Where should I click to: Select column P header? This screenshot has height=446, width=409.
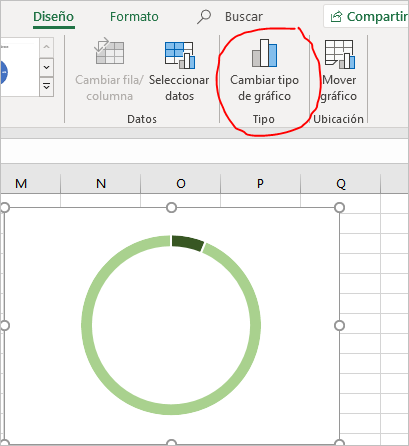[260, 183]
